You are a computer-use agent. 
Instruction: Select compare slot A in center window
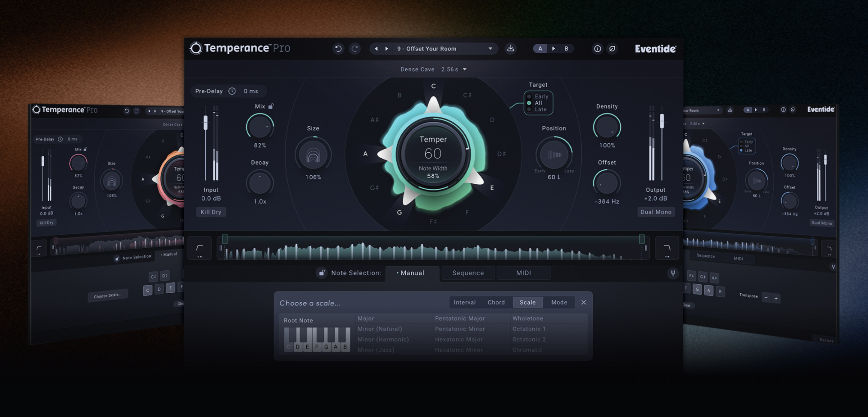tap(540, 48)
